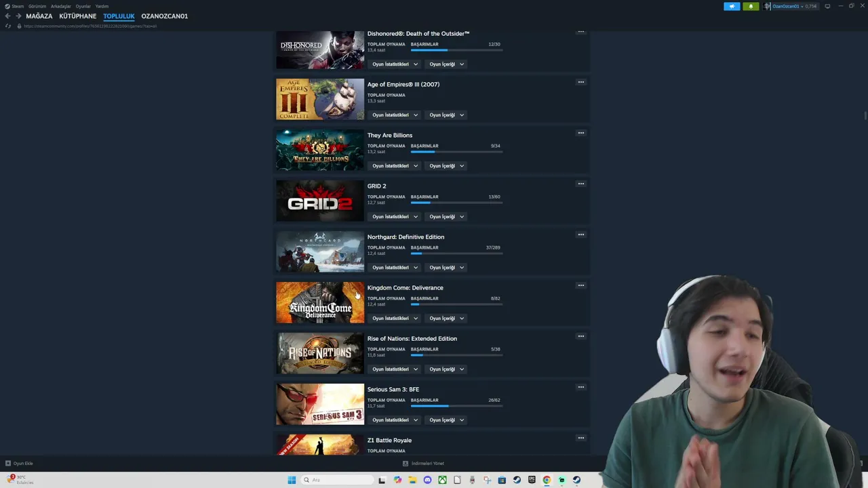Open three-dot menu for Age of Empires III
The height and width of the screenshot is (488, 868).
[580, 82]
